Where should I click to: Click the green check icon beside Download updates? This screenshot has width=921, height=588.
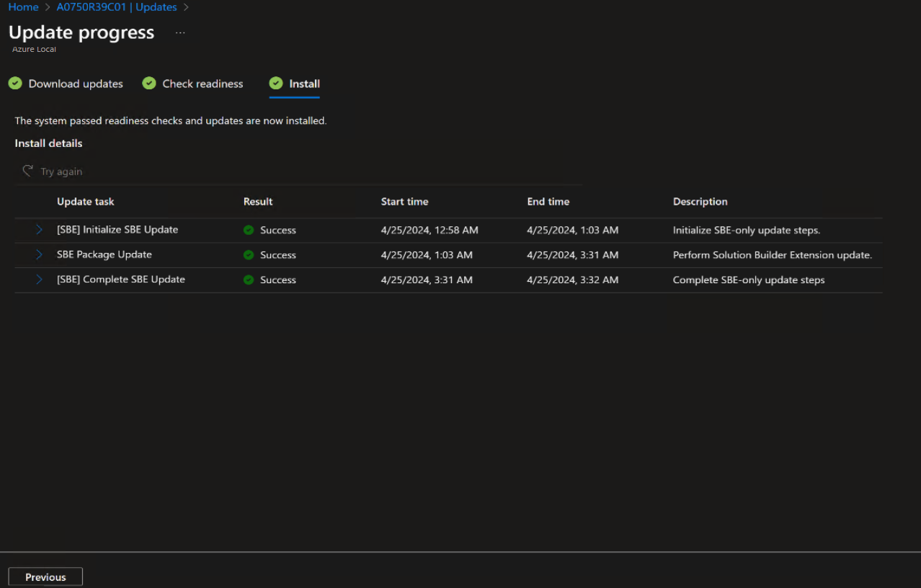pos(15,84)
